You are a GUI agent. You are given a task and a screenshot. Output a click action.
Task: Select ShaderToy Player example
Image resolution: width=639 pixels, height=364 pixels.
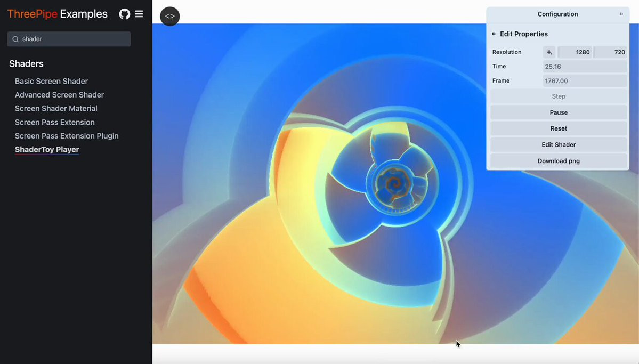[47, 150]
